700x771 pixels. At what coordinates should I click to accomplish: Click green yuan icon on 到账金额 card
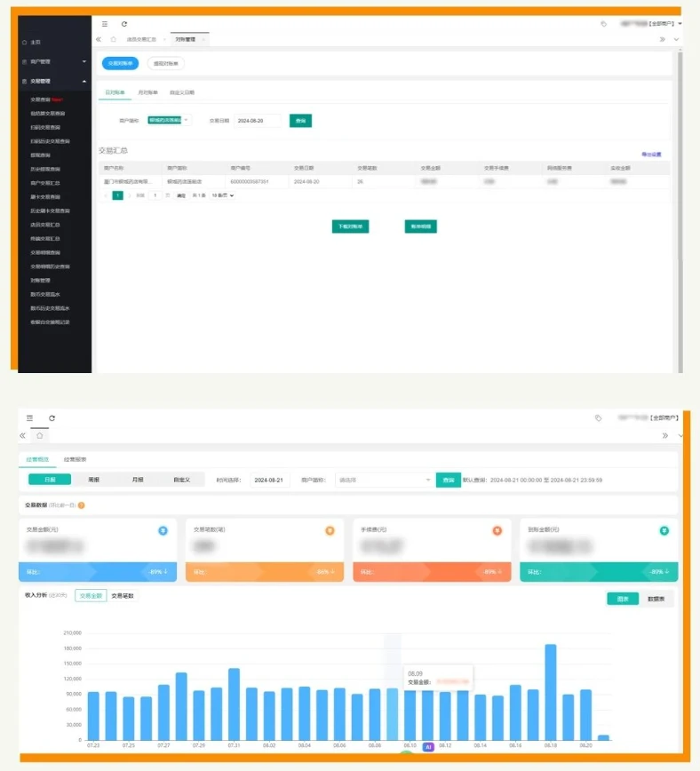coord(664,530)
